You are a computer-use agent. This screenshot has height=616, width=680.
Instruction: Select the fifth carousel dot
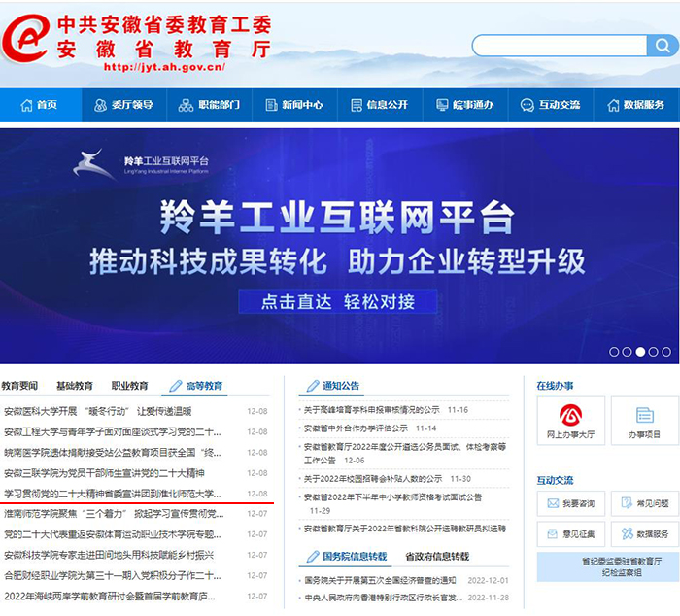point(666,352)
